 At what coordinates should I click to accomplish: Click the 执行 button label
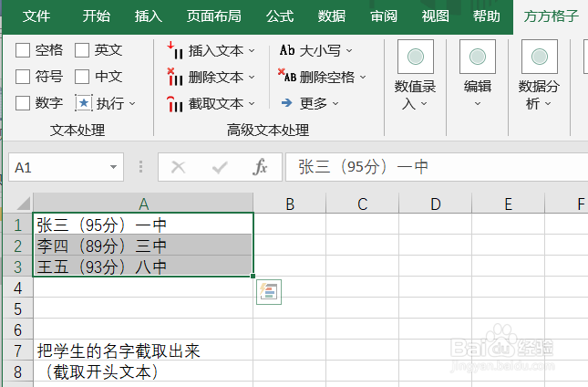coord(110,103)
